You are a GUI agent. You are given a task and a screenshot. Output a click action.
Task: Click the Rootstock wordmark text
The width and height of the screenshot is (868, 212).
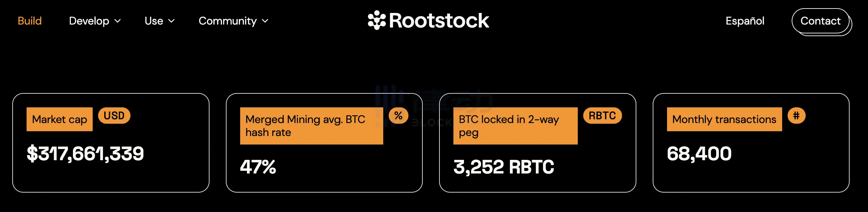pos(439,21)
